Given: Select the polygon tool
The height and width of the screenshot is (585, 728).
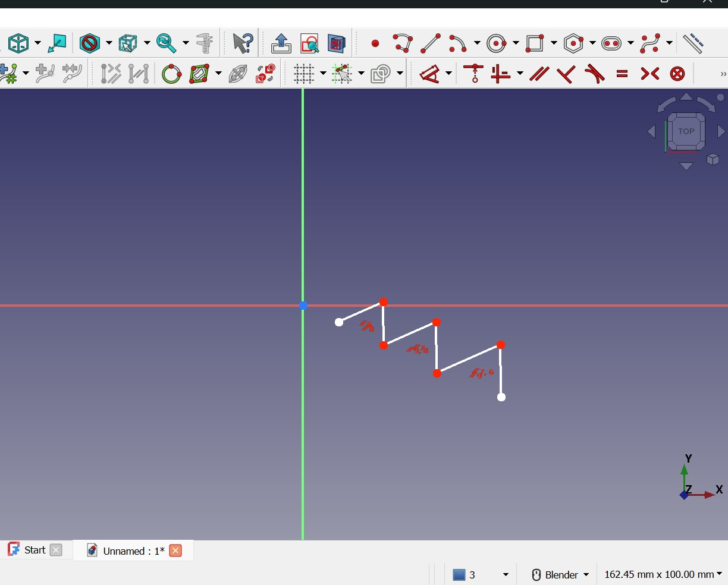Looking at the screenshot, I should 573,43.
